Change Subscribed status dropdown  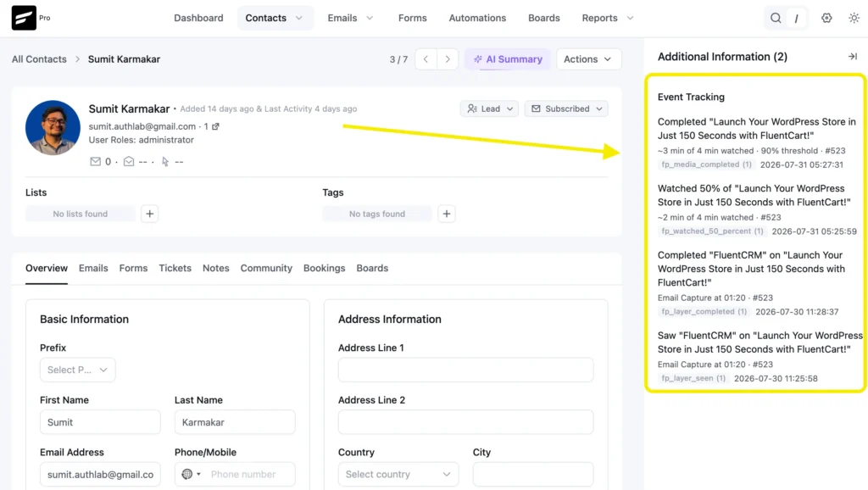tap(565, 109)
